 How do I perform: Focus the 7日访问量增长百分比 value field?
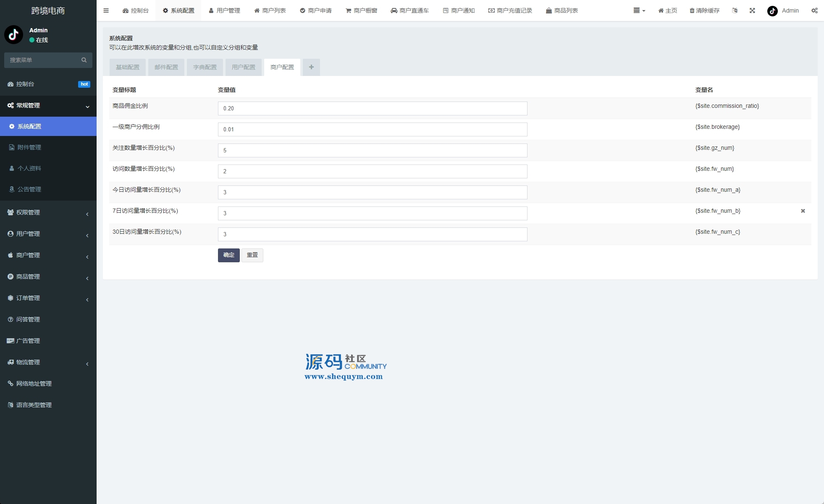pyautogui.click(x=373, y=213)
